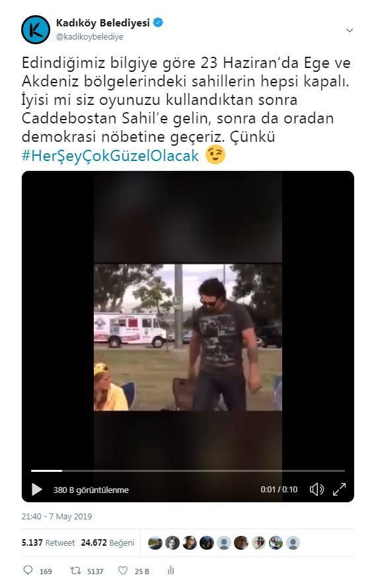374x588 pixels.
Task: Open the Kadıköy Belediyesi account name
Action: pyautogui.click(x=103, y=23)
